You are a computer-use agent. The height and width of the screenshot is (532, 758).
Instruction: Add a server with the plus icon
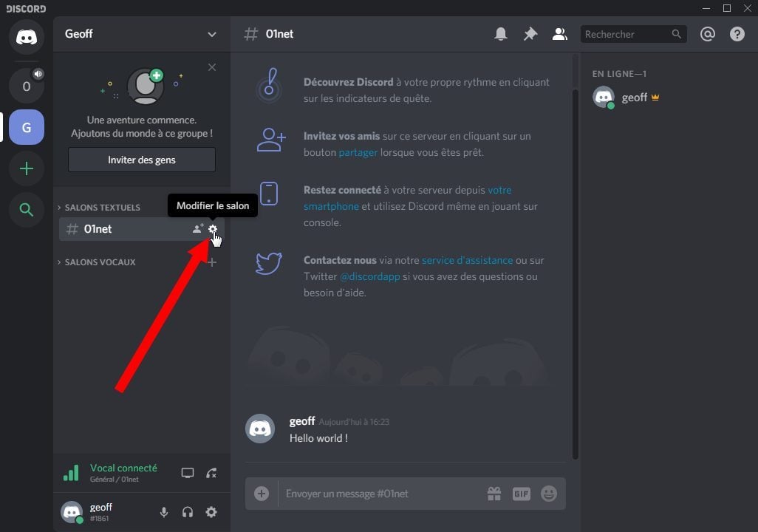[26, 168]
